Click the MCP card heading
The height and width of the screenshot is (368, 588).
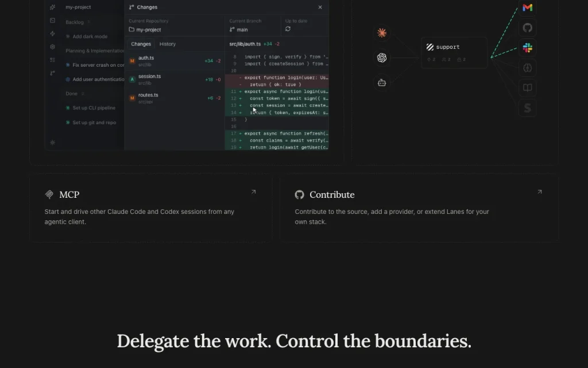[x=69, y=194]
